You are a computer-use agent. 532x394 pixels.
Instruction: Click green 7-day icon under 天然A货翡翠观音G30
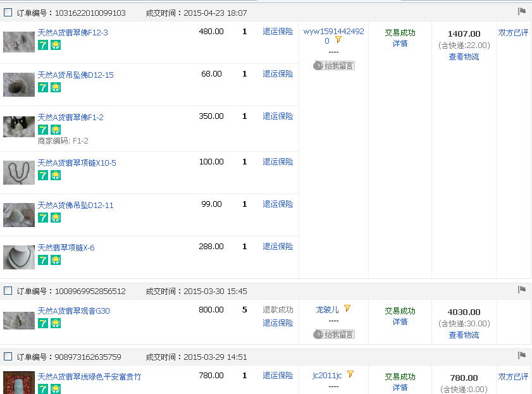coord(43,323)
